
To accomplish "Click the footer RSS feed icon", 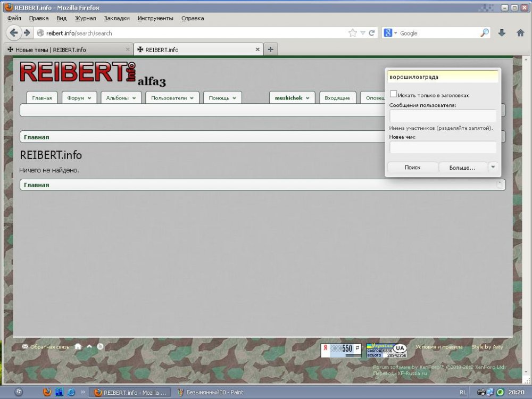I will (x=100, y=346).
